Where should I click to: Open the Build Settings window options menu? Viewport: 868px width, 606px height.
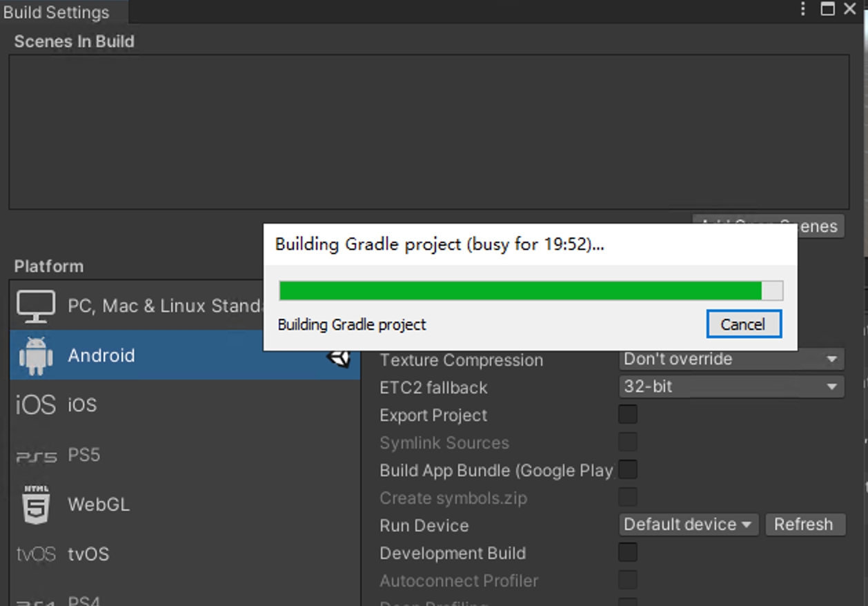click(803, 9)
